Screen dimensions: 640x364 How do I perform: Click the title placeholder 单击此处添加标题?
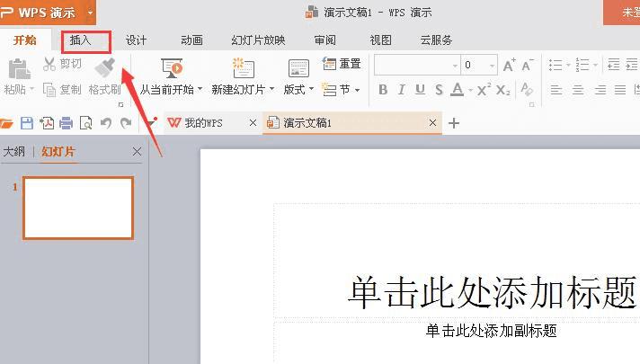click(x=492, y=292)
